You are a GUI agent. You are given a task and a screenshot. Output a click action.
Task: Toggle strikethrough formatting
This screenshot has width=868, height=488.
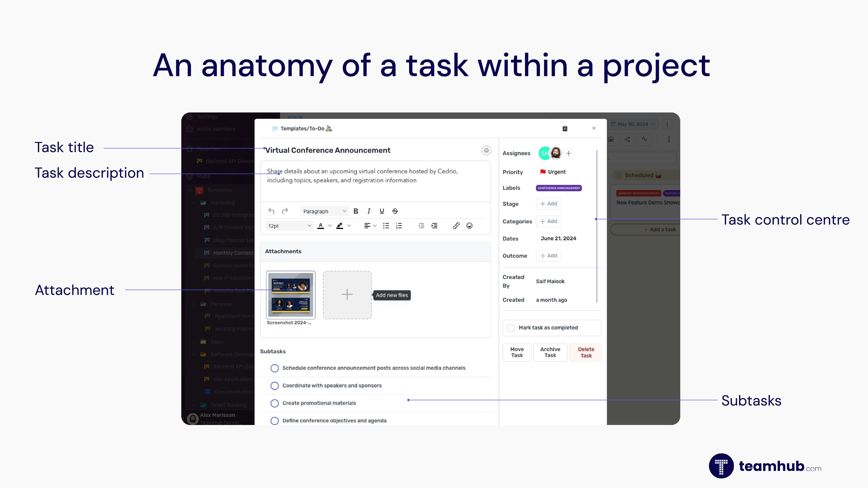pyautogui.click(x=395, y=211)
